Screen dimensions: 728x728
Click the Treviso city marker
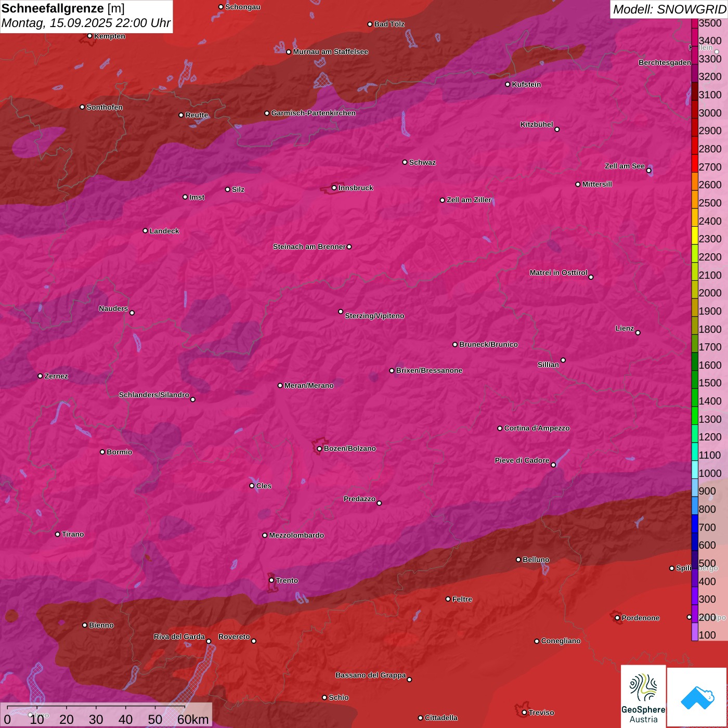pos(524,712)
